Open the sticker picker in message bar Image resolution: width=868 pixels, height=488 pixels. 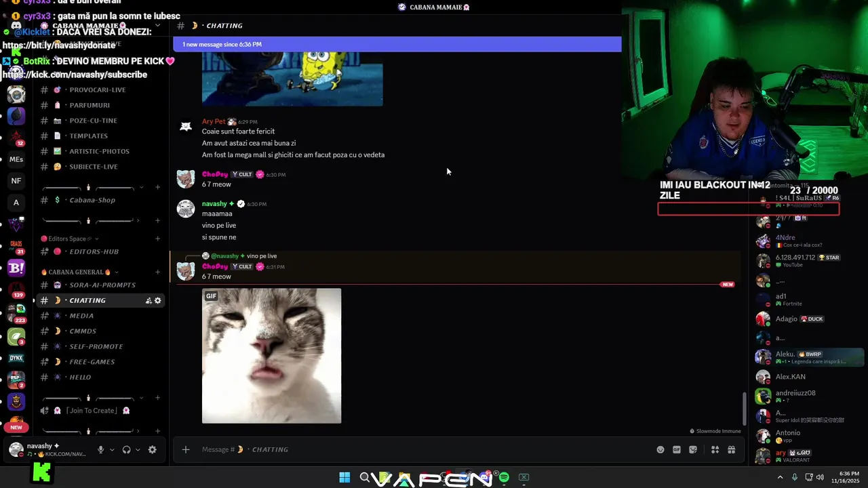pyautogui.click(x=693, y=449)
